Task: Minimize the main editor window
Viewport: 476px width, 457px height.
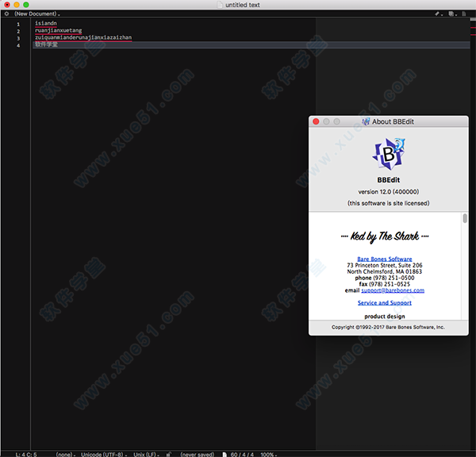Action: point(17,5)
